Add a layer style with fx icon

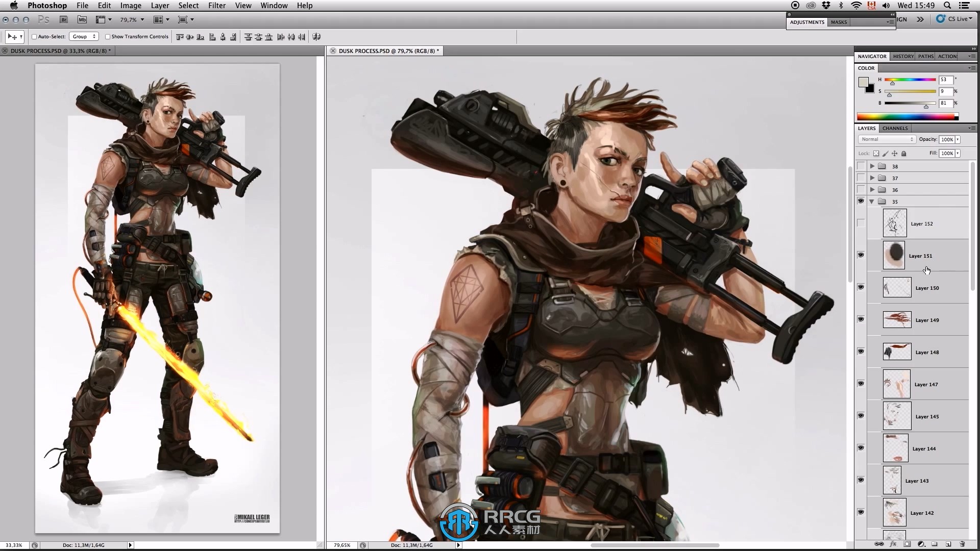click(x=893, y=544)
